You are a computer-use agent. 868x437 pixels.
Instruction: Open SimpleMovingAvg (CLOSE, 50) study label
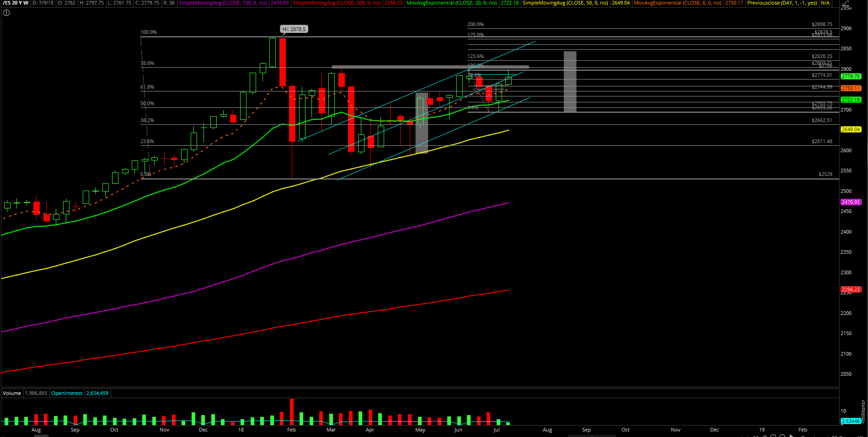(x=565, y=3)
